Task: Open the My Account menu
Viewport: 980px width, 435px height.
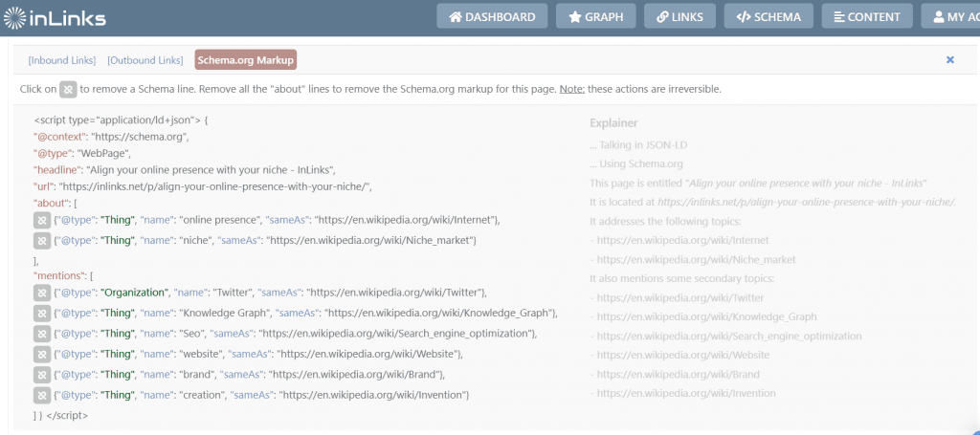Action: pyautogui.click(x=950, y=17)
